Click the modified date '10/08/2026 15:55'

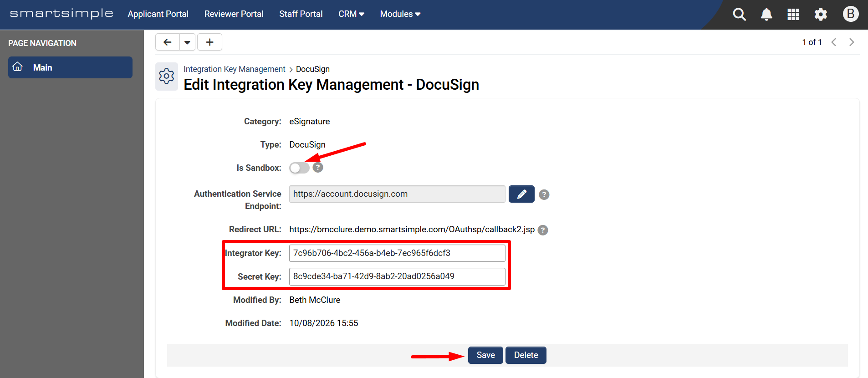point(324,323)
